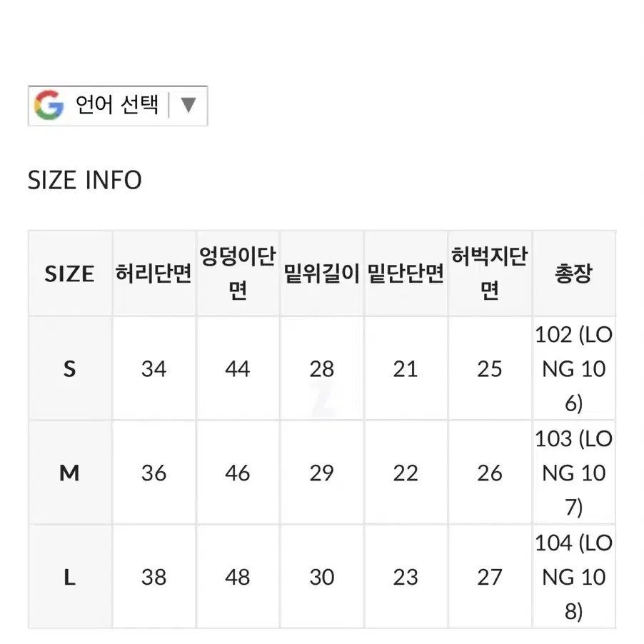This screenshot has height=644, width=644.
Task: Click the 총장 column header
Action: pyautogui.click(x=574, y=273)
